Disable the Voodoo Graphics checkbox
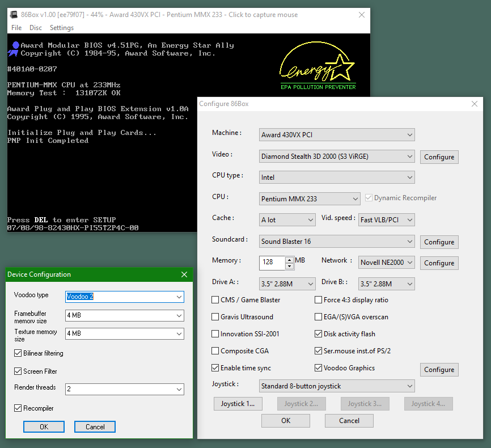This screenshot has width=491, height=448. click(319, 368)
